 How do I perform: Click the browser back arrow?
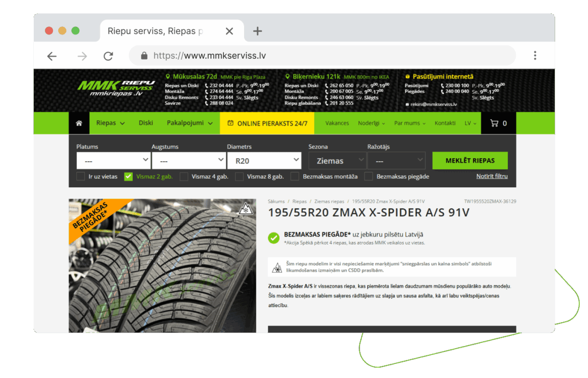tap(52, 56)
